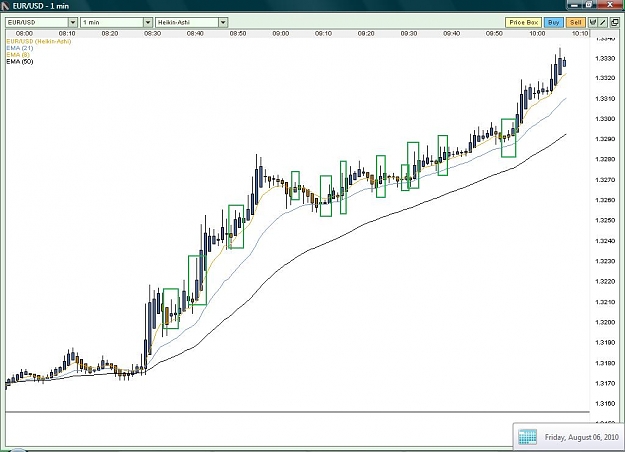Click the app icon in title bar

(5, 6)
